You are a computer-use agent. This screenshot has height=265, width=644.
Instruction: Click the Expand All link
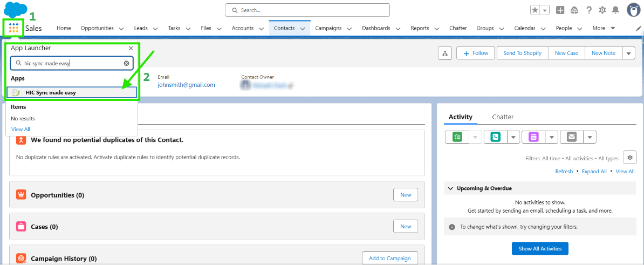(x=594, y=171)
